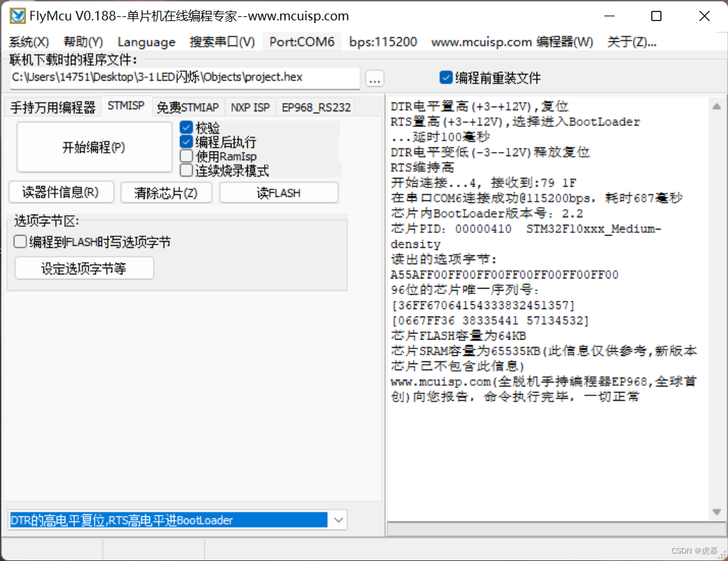The image size is (728, 561).
Task: Maximize the FlyMcu window
Action: point(657,16)
